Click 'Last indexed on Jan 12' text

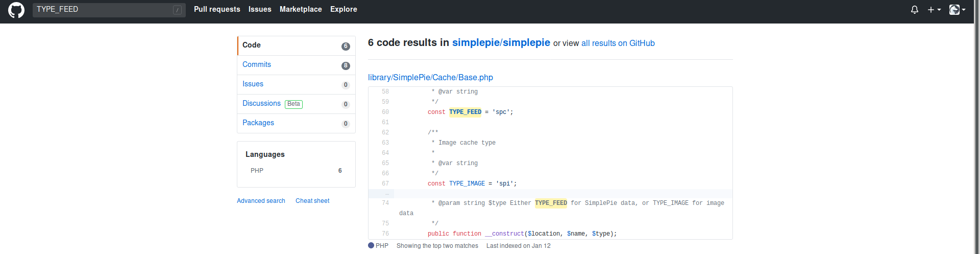(519, 246)
